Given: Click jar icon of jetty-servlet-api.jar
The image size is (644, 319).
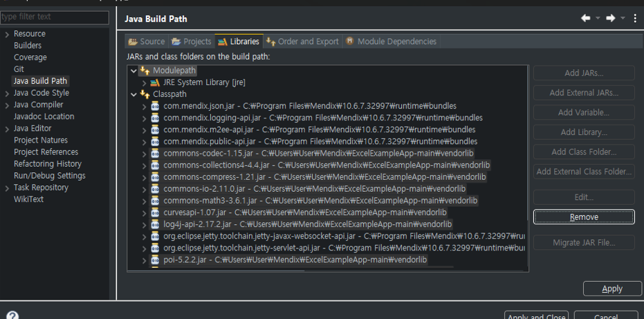Looking at the screenshot, I should [x=155, y=248].
